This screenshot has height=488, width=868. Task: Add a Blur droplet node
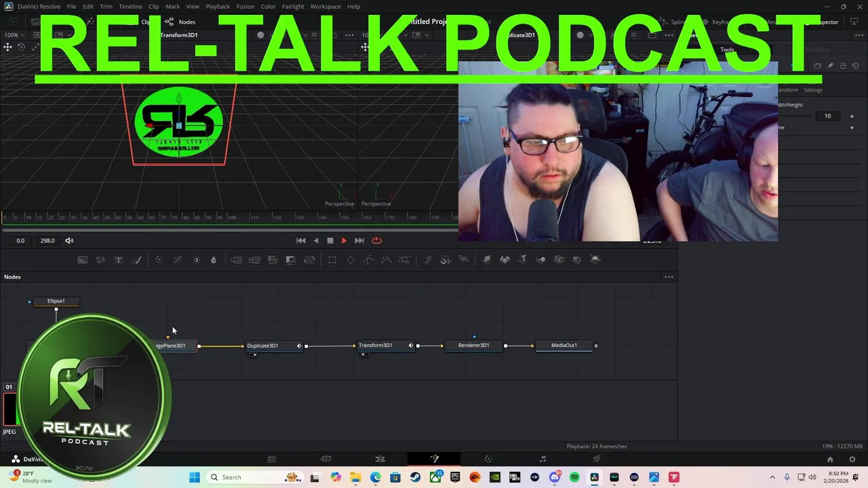pyautogui.click(x=214, y=260)
